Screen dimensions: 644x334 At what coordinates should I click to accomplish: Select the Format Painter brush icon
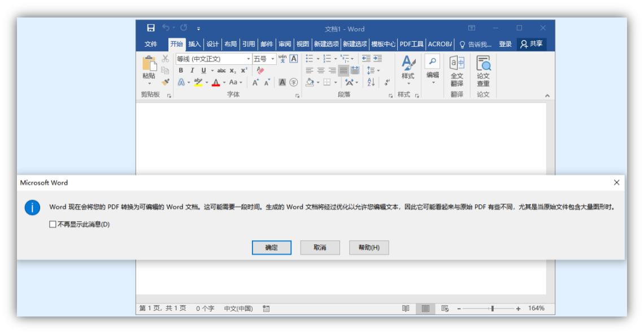point(165,82)
